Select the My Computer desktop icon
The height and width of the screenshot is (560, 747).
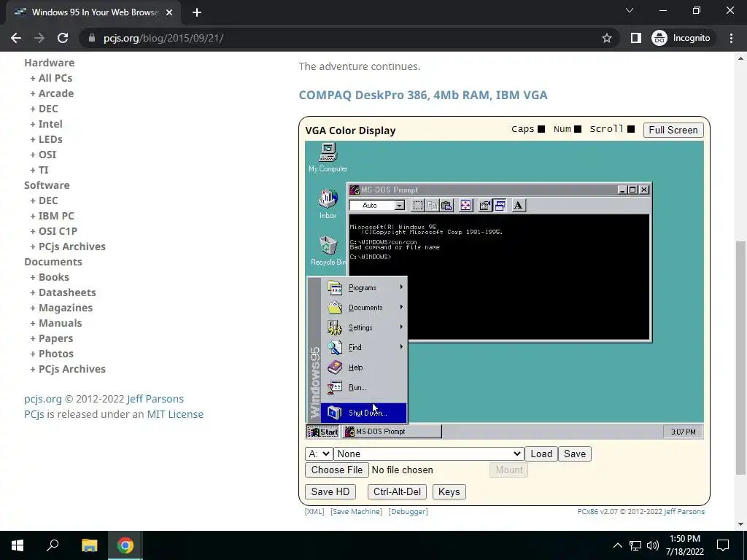[x=328, y=157]
